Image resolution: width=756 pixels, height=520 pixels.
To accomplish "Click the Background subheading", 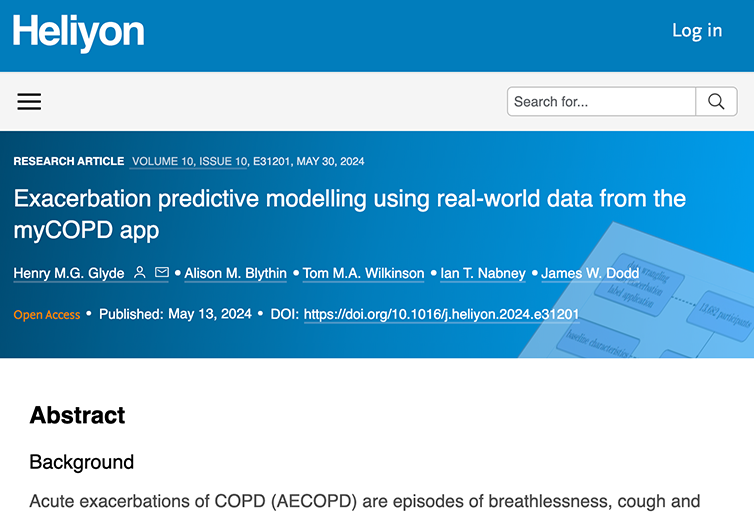I will coord(81,462).
